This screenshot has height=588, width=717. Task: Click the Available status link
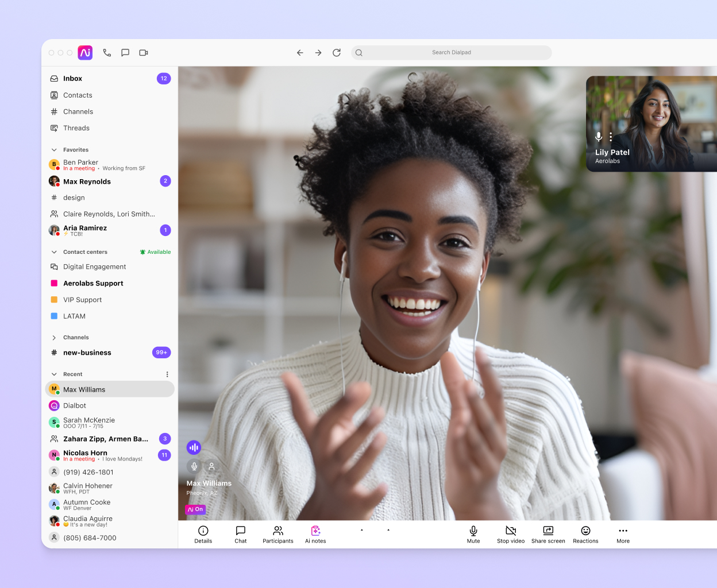(x=155, y=252)
